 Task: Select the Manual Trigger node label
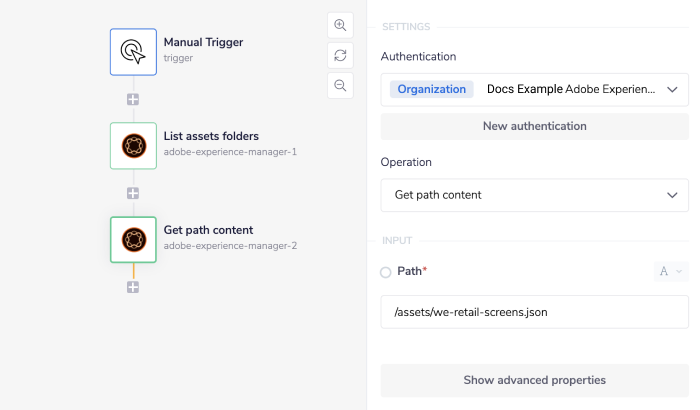point(203,42)
